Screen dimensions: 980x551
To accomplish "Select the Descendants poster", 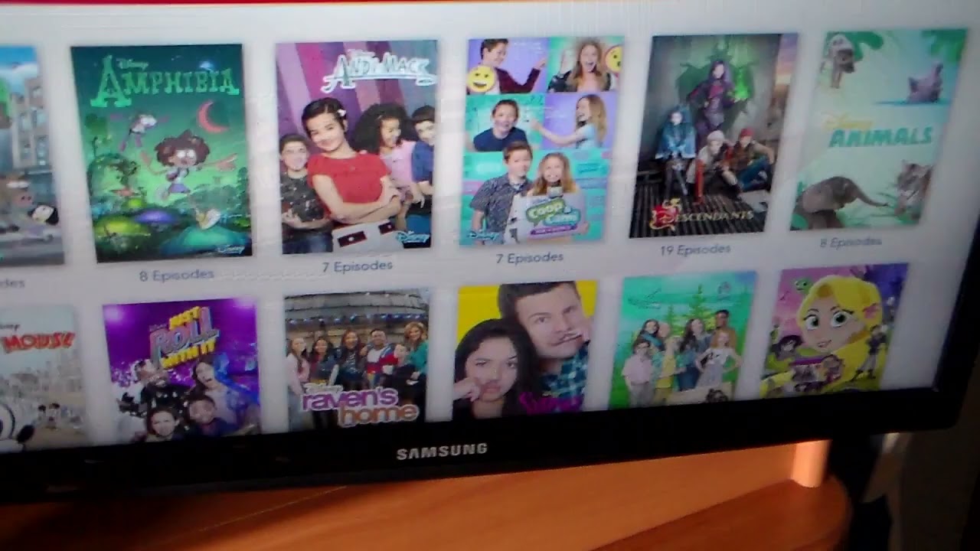I will click(x=712, y=135).
